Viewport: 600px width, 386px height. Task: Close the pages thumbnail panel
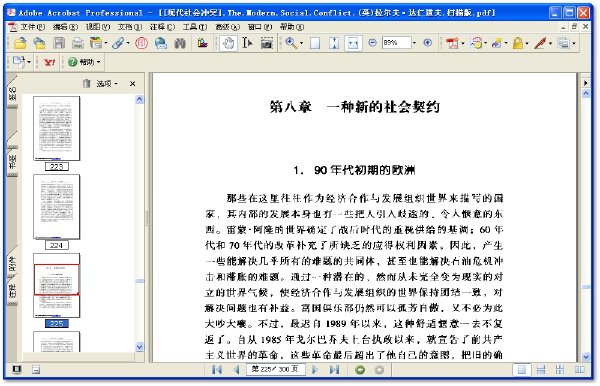[132, 83]
